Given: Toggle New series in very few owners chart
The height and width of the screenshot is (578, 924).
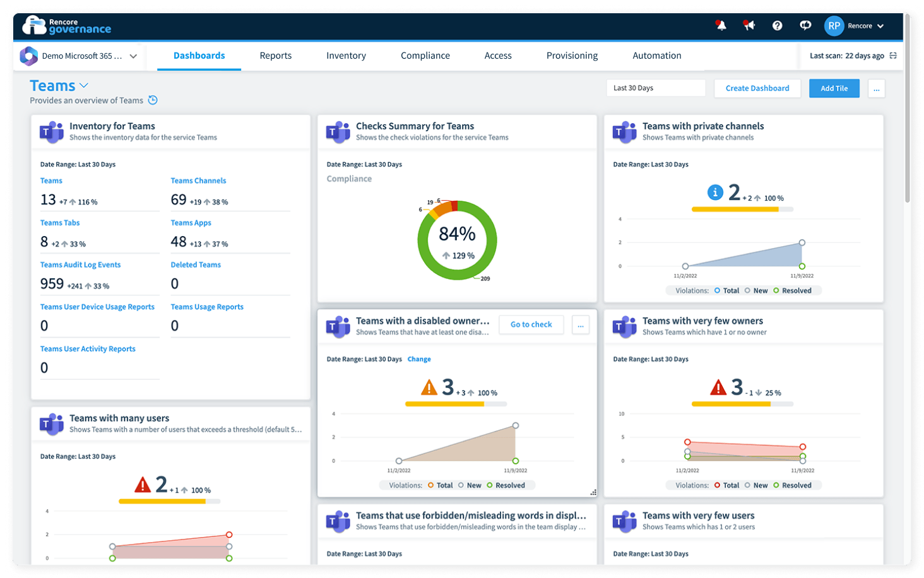Looking at the screenshot, I should pyautogui.click(x=756, y=485).
